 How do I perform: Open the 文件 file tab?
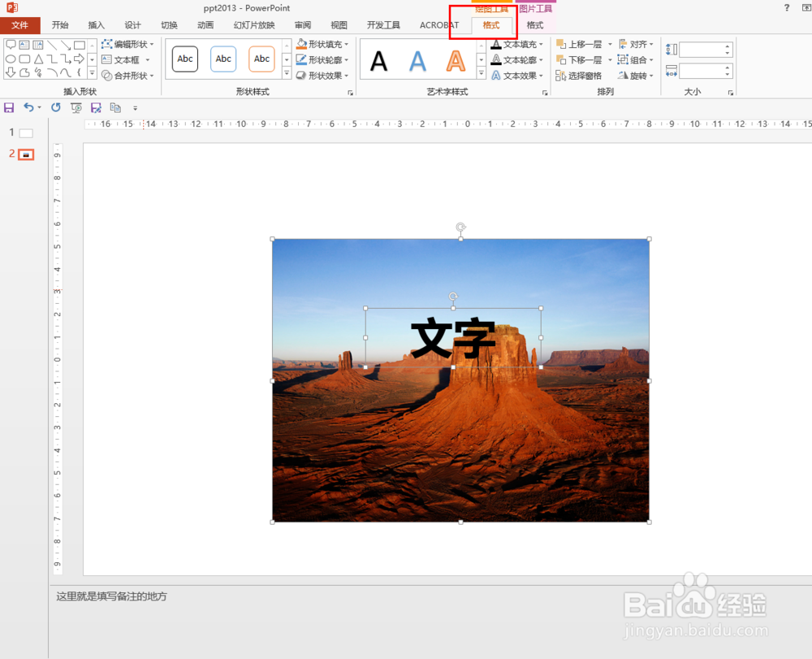(x=19, y=25)
